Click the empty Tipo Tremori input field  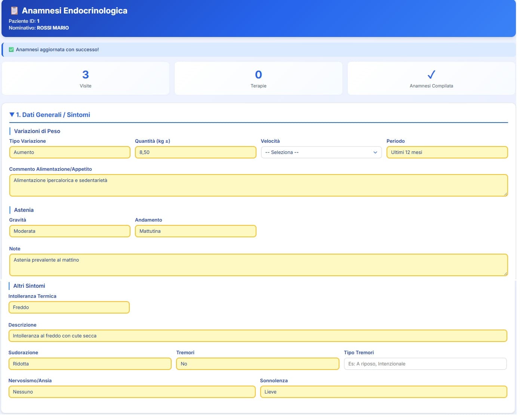click(x=425, y=364)
